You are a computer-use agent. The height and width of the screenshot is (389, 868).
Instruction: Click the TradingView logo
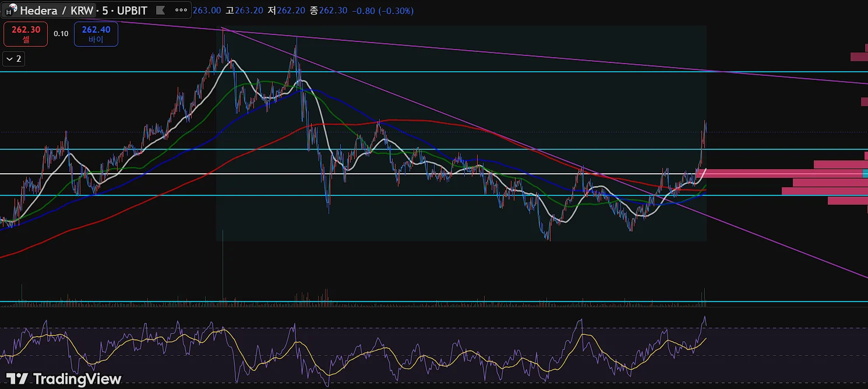pyautogui.click(x=64, y=379)
